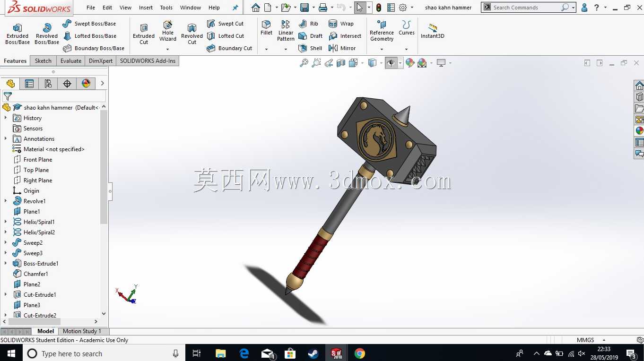This screenshot has height=361, width=644.
Task: Open Steam from the taskbar
Action: (x=313, y=353)
